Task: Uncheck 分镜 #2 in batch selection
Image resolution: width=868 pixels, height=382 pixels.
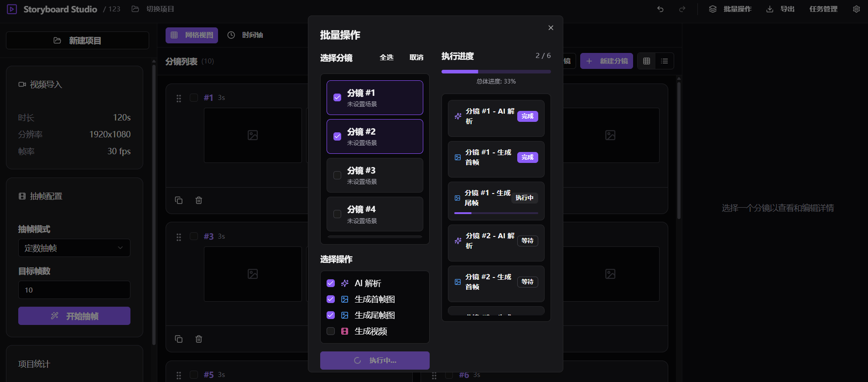Action: (338, 136)
